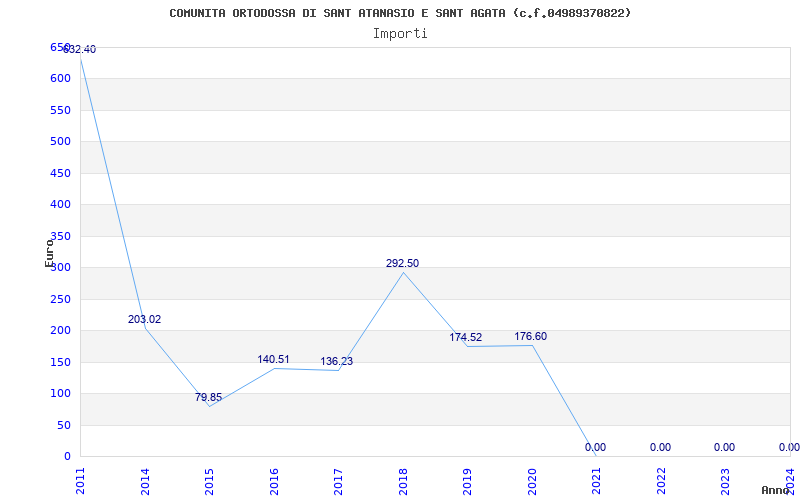Select the 550 y-axis value
Viewport: 800px width, 500px height.
point(60,110)
